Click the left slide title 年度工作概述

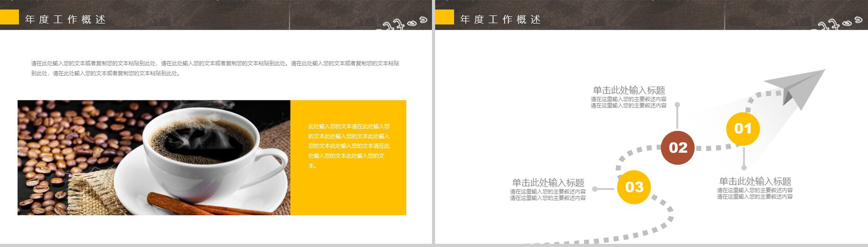(66, 20)
